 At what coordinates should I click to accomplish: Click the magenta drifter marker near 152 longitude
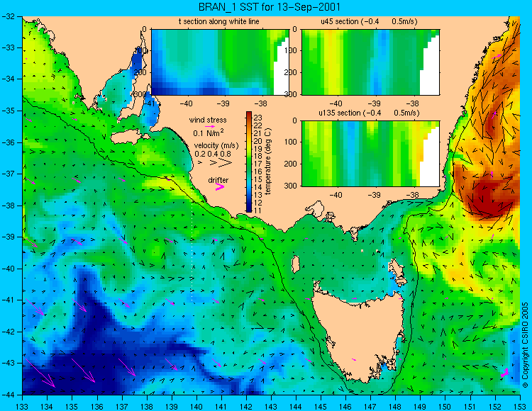(x=505, y=373)
